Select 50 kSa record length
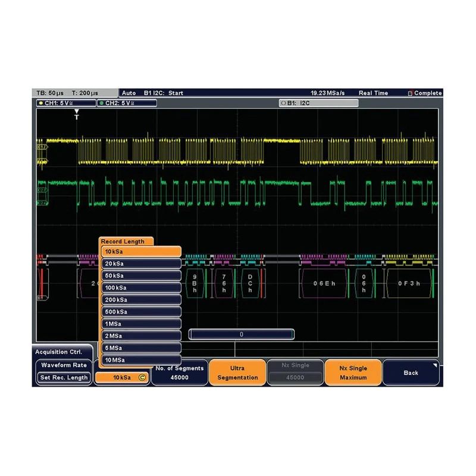 click(x=141, y=275)
